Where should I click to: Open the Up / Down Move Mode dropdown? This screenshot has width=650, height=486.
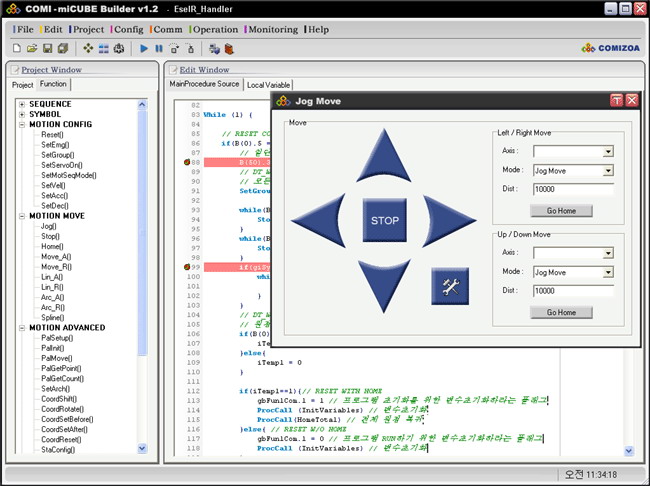pyautogui.click(x=607, y=272)
